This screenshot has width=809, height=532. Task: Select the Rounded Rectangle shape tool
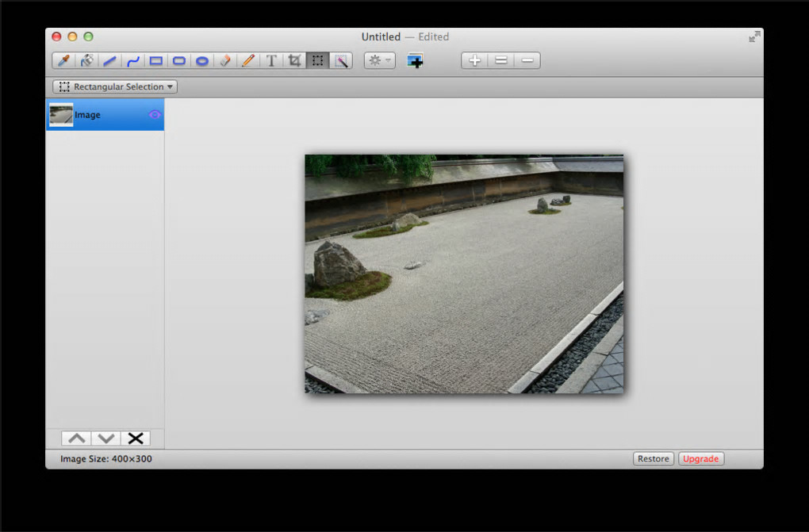[179, 60]
